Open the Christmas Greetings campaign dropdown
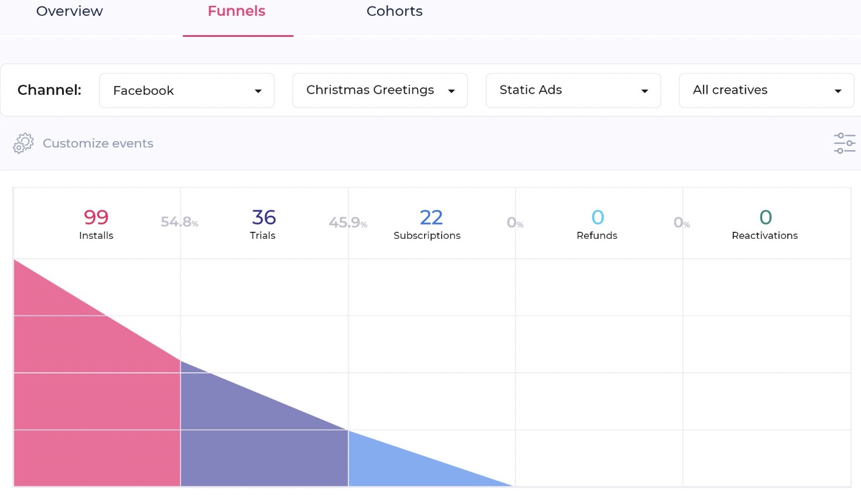This screenshot has width=861, height=504. [380, 91]
